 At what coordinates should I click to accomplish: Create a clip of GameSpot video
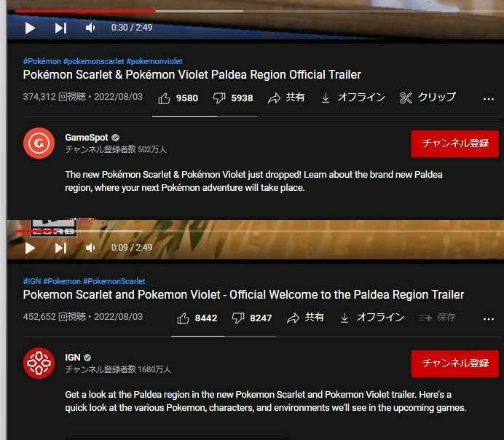pyautogui.click(x=428, y=98)
